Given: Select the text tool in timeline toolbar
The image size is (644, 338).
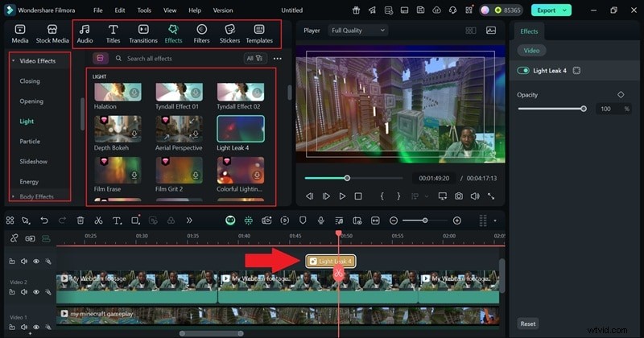Looking at the screenshot, I should click(117, 221).
